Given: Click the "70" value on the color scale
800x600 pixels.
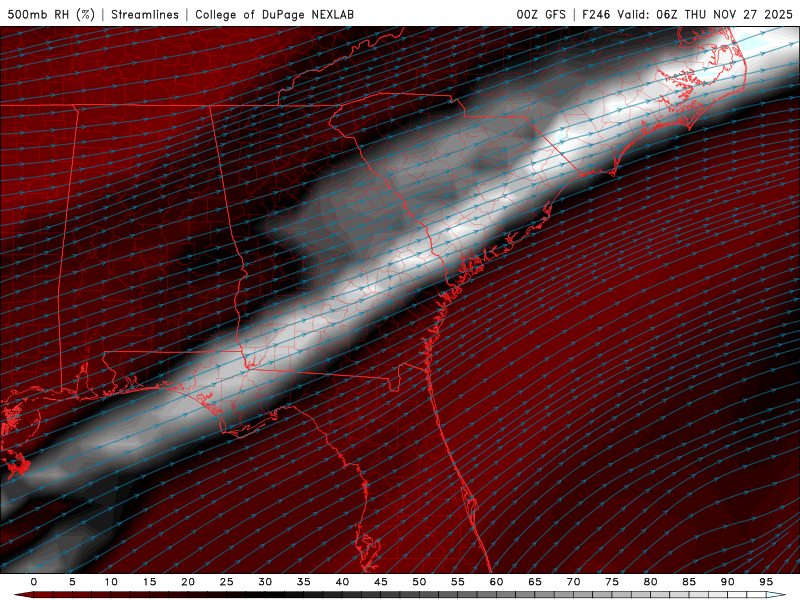Looking at the screenshot, I should 573,582.
